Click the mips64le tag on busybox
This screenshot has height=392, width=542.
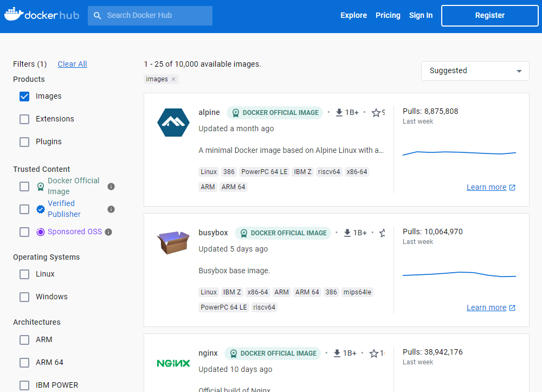[x=357, y=292]
